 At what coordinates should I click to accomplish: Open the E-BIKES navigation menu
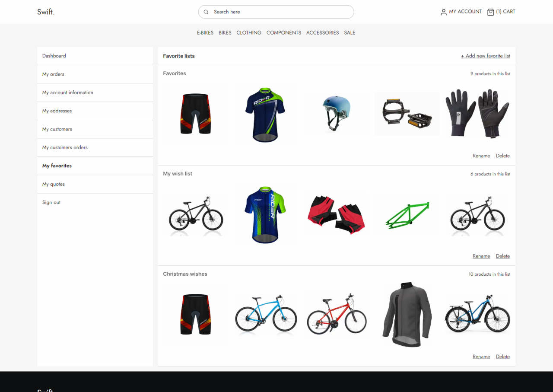[205, 33]
